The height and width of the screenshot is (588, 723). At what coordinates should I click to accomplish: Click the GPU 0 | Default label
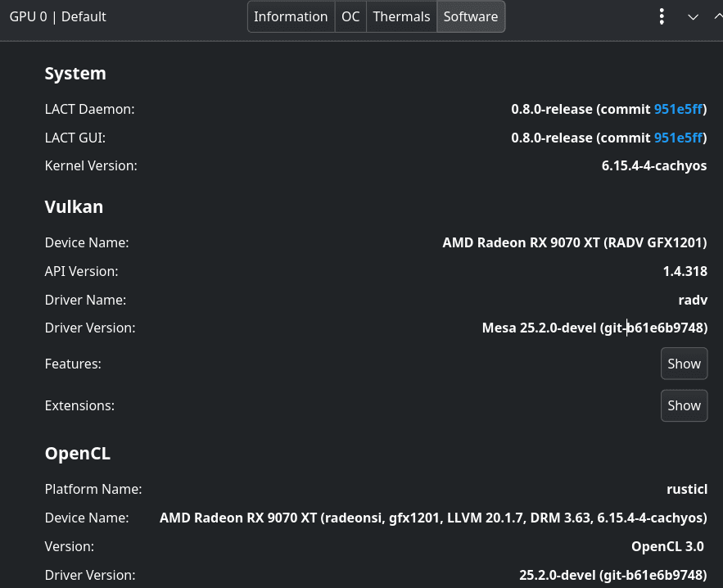click(x=57, y=16)
